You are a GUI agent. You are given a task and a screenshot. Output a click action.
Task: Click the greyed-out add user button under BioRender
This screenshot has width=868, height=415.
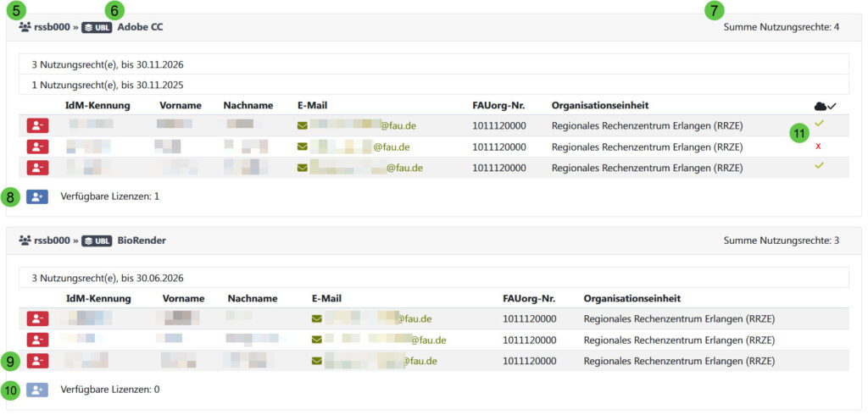point(37,390)
